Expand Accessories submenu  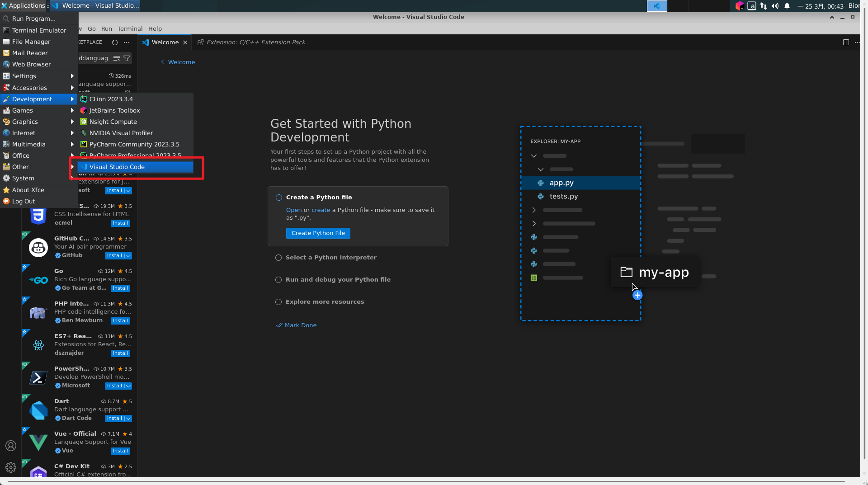click(x=39, y=88)
